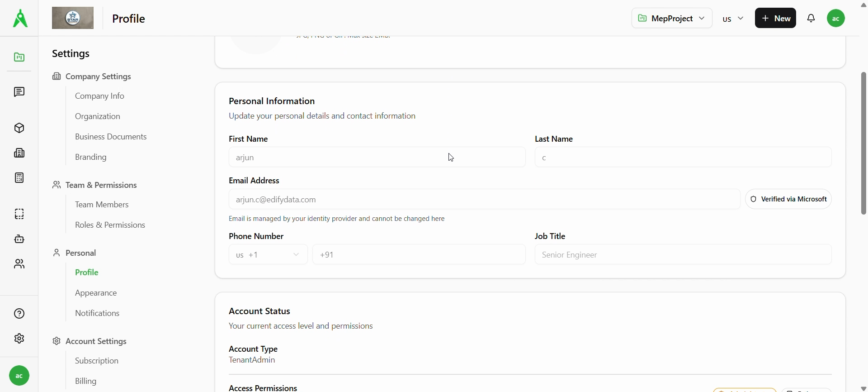Click the Verified via Microsoft badge
This screenshot has height=392, width=868.
click(x=788, y=199)
